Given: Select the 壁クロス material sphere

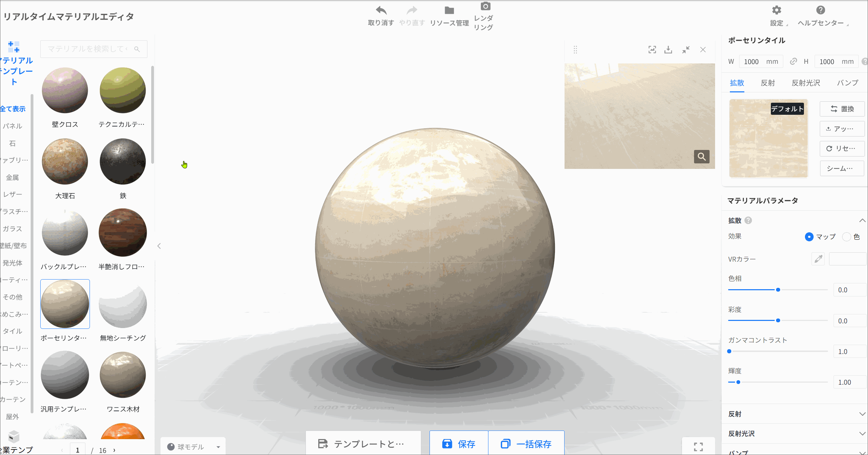Looking at the screenshot, I should 65,90.
